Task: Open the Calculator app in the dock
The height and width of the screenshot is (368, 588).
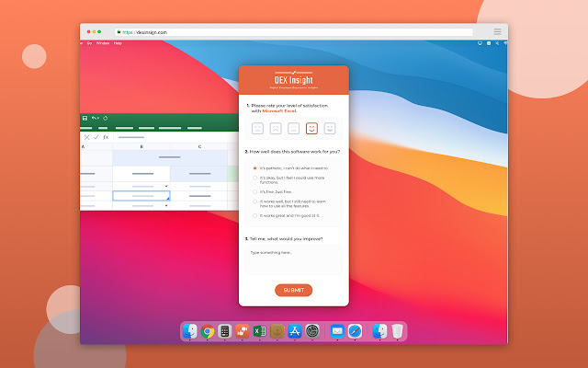Action: 224,331
